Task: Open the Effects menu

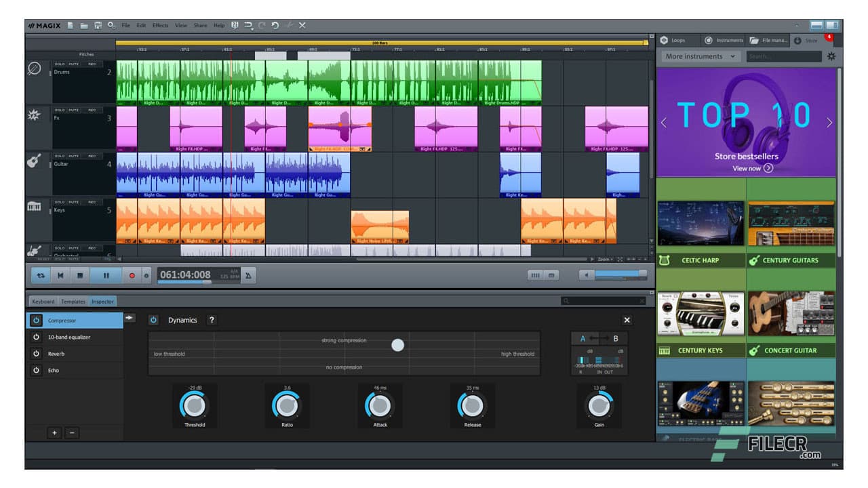Action: tap(160, 25)
